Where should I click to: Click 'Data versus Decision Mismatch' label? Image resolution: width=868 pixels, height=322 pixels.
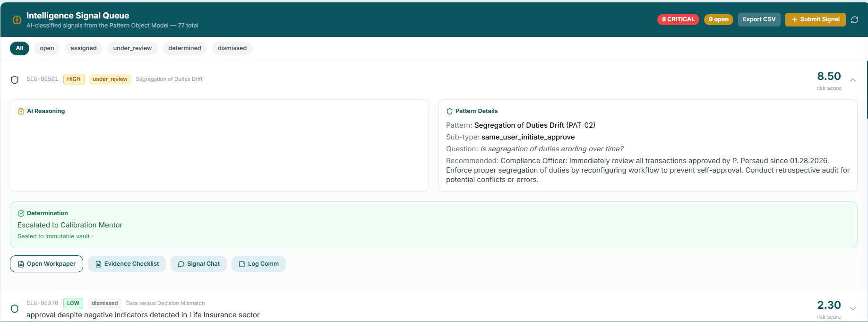point(165,303)
